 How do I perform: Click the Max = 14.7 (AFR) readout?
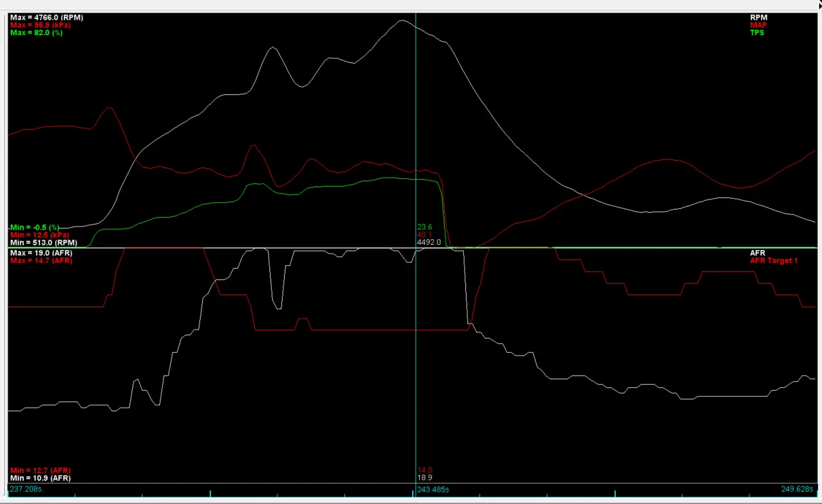click(41, 260)
